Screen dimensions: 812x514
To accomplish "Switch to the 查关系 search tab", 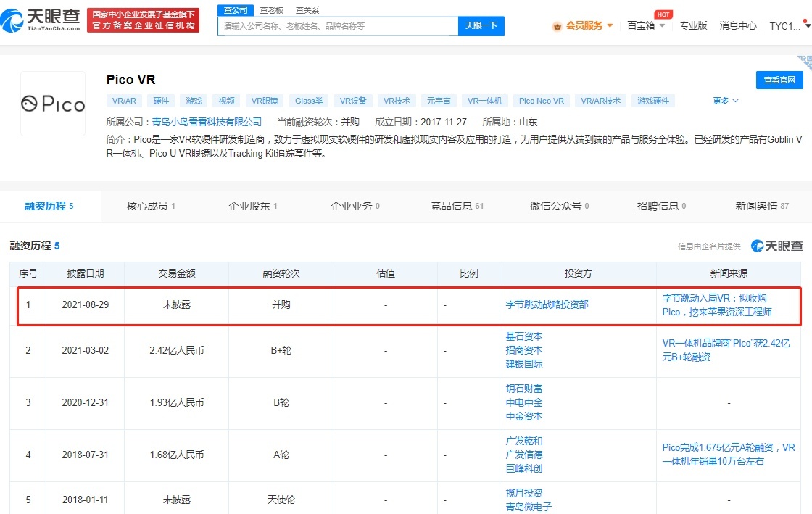I will [x=307, y=10].
